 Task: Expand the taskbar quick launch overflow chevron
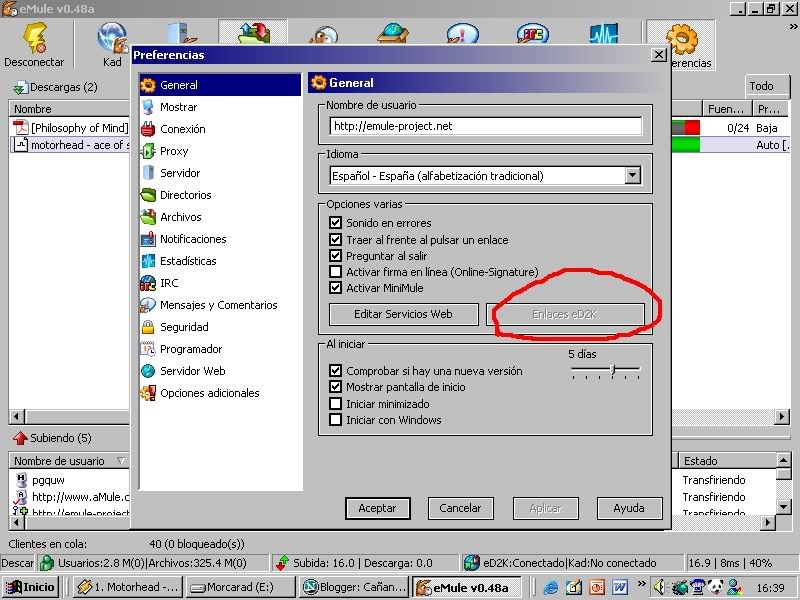[x=641, y=583]
